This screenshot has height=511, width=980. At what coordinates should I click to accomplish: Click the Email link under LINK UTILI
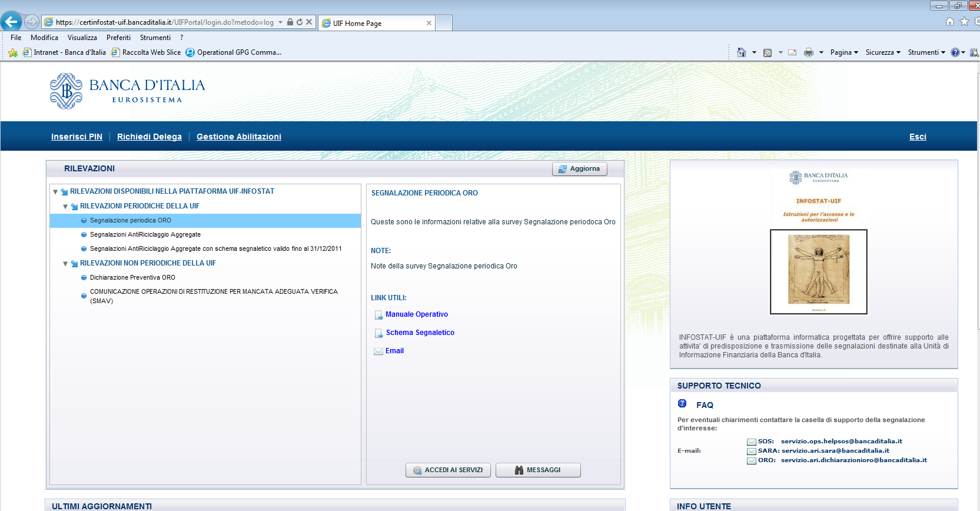(x=394, y=351)
